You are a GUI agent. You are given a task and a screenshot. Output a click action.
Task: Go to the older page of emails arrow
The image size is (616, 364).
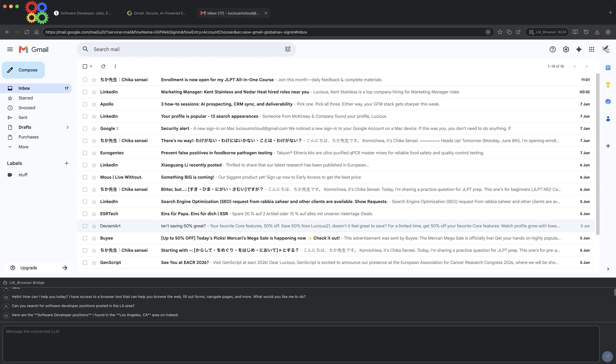coord(587,66)
